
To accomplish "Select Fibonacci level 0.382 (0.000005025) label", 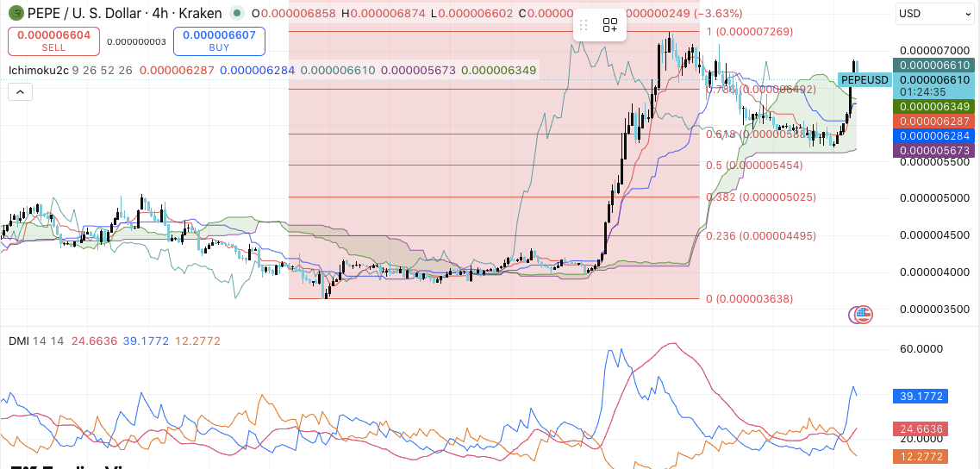I will tap(761, 197).
